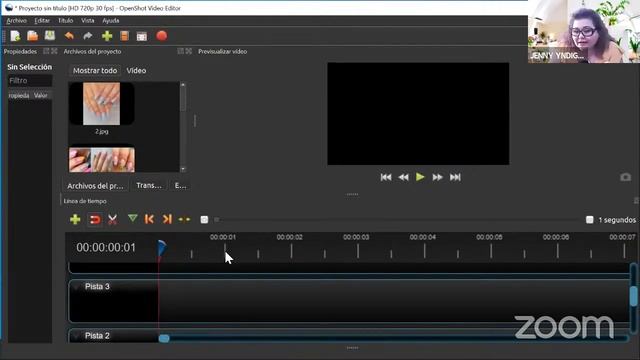
Task: Select the 2.jpg thumbnail
Action: tap(101, 104)
